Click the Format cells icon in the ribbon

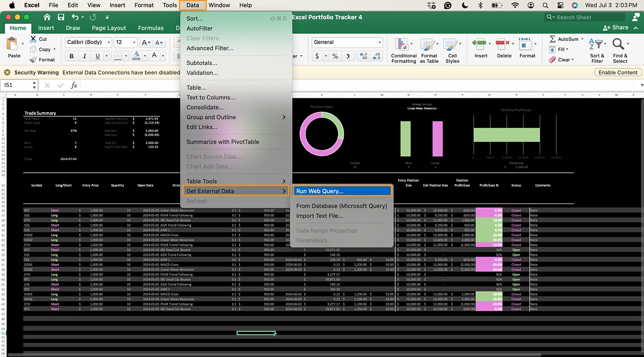(x=525, y=45)
